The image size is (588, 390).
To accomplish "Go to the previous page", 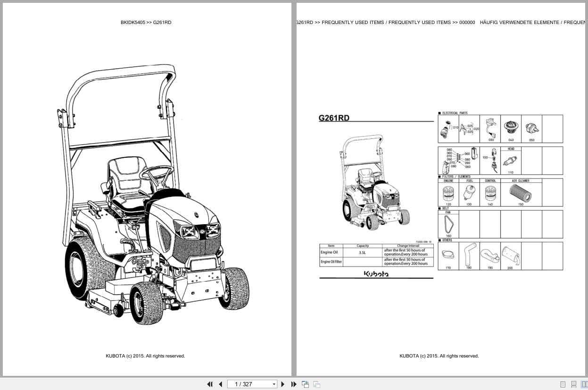I will click(220, 384).
